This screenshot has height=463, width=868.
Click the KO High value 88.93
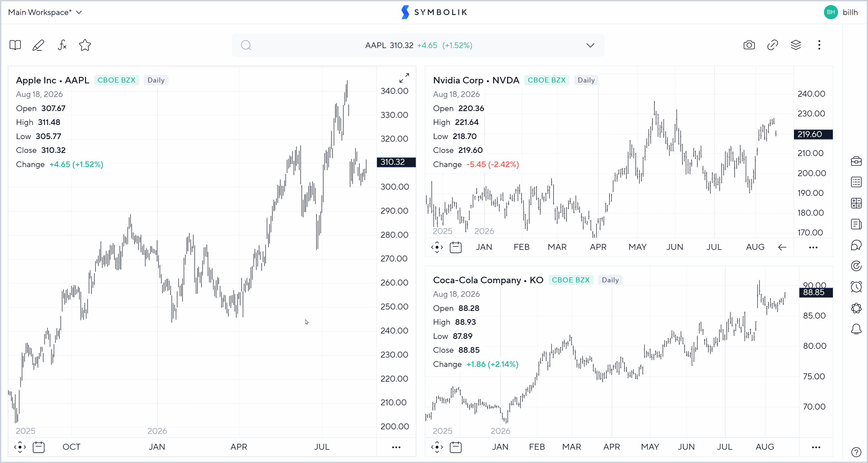pyautogui.click(x=465, y=322)
